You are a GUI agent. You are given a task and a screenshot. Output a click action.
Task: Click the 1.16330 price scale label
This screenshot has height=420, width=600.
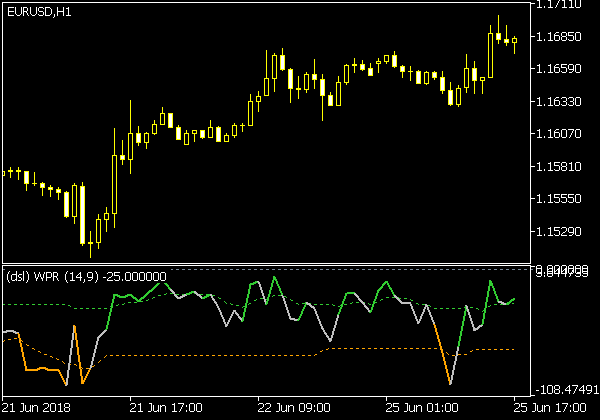click(559, 102)
